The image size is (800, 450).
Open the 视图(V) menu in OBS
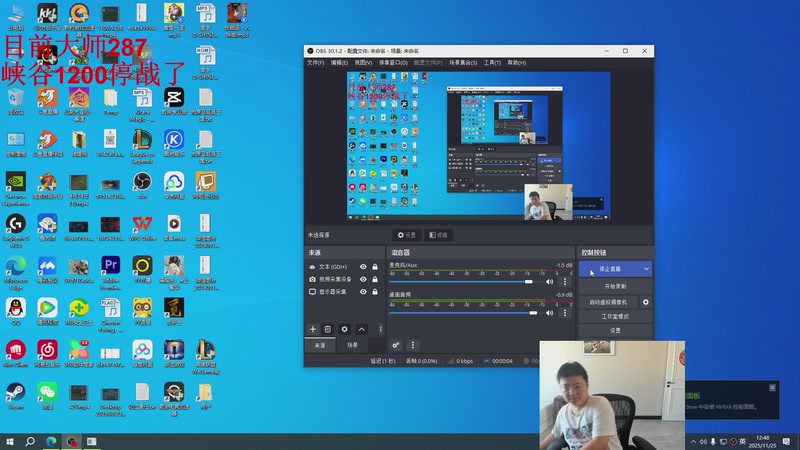pyautogui.click(x=363, y=63)
